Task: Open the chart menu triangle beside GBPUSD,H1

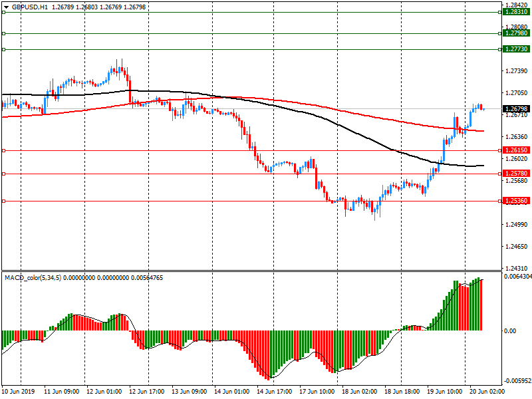Action: click(x=6, y=7)
